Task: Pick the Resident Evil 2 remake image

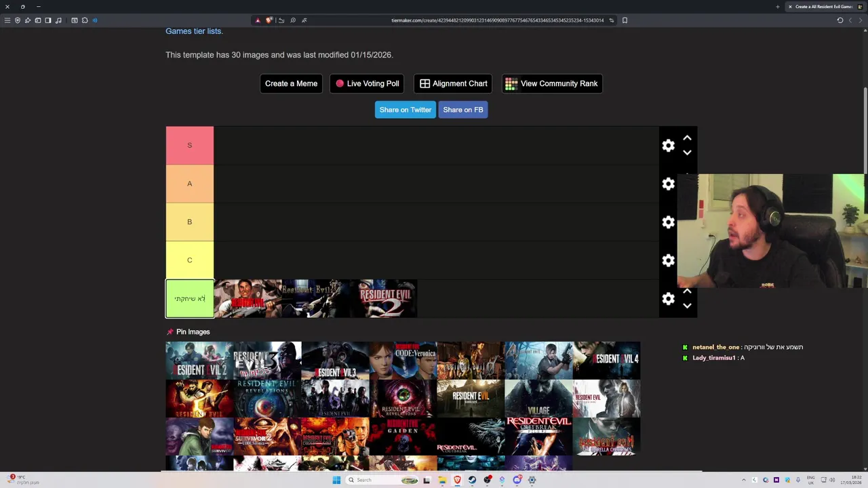Action: tap(199, 360)
